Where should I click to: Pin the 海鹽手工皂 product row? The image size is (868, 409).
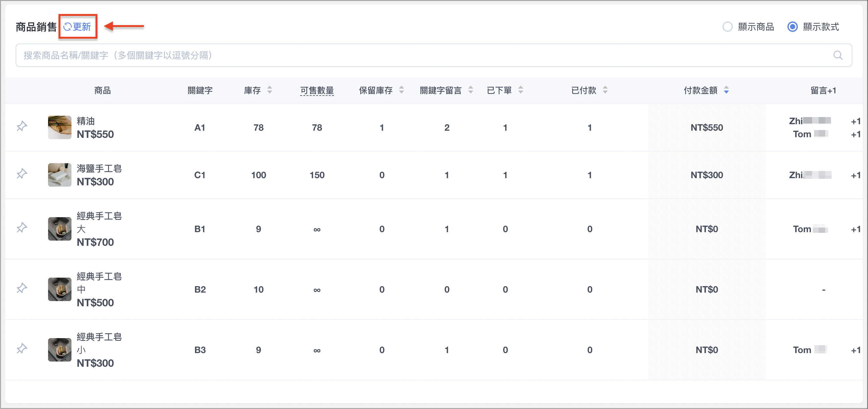(22, 174)
